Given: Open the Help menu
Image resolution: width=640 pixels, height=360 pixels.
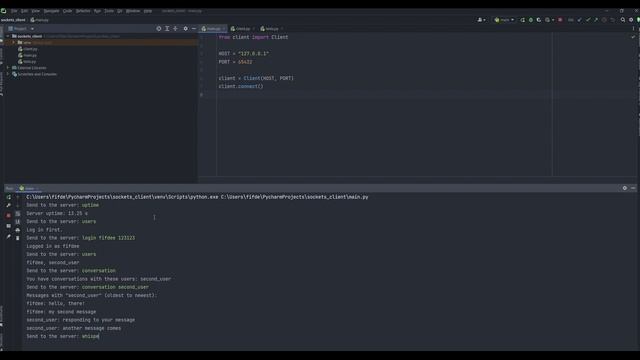Looking at the screenshot, I should click(x=148, y=11).
